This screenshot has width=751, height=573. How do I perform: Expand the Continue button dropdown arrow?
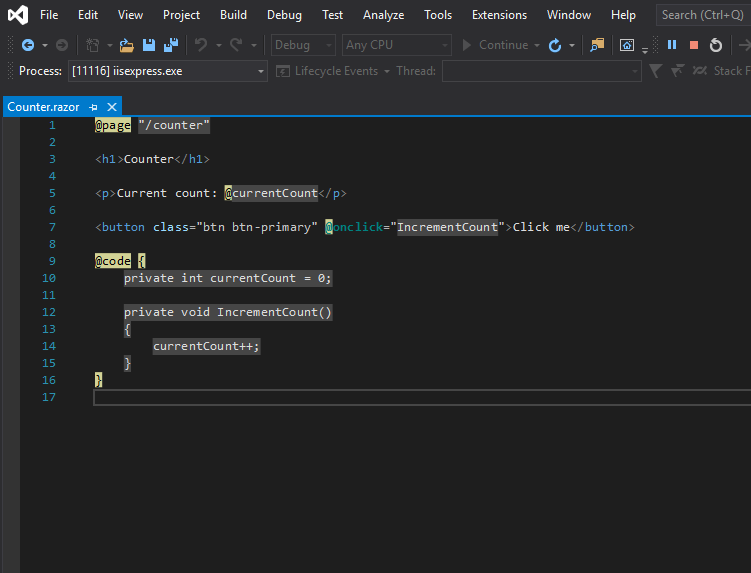[537, 45]
